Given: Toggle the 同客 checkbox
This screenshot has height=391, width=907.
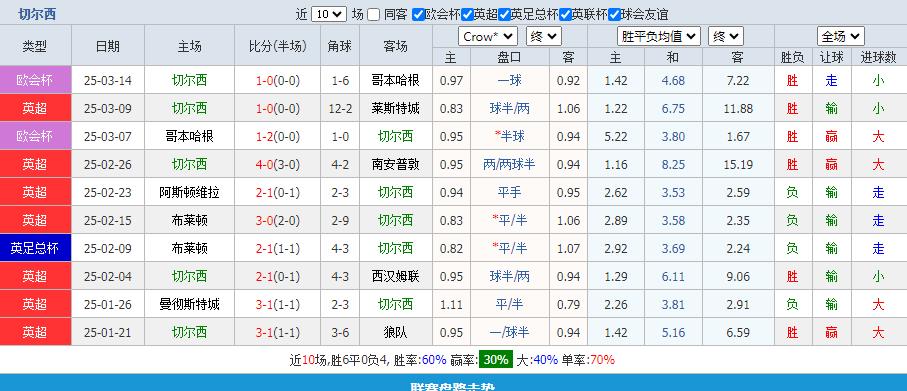Looking at the screenshot, I should pyautogui.click(x=374, y=14).
